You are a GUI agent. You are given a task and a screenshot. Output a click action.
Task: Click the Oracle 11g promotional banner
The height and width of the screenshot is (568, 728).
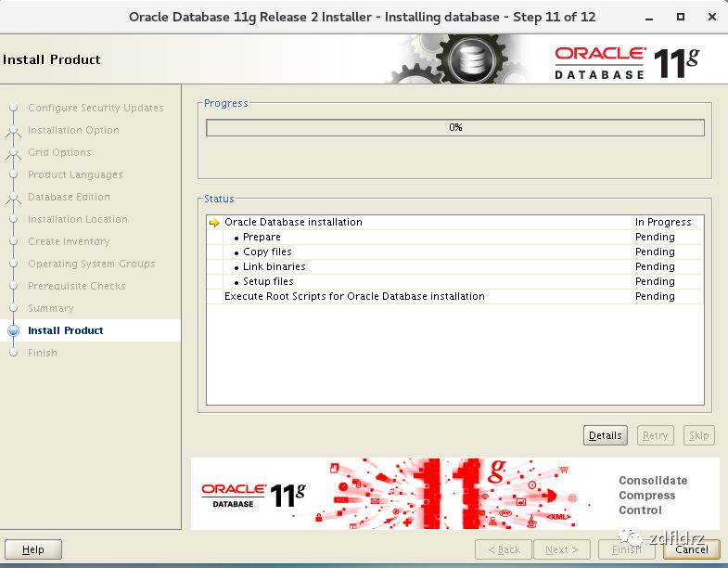click(455, 494)
